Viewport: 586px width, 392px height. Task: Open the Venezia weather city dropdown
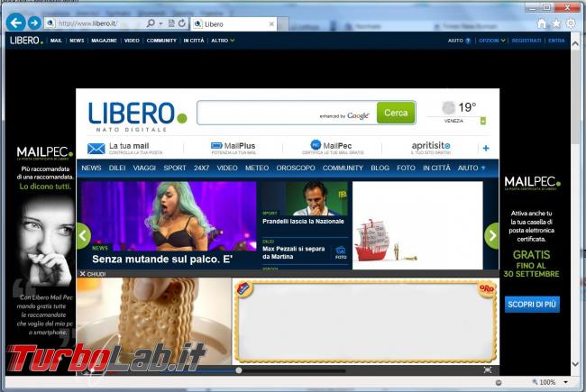coord(483,120)
